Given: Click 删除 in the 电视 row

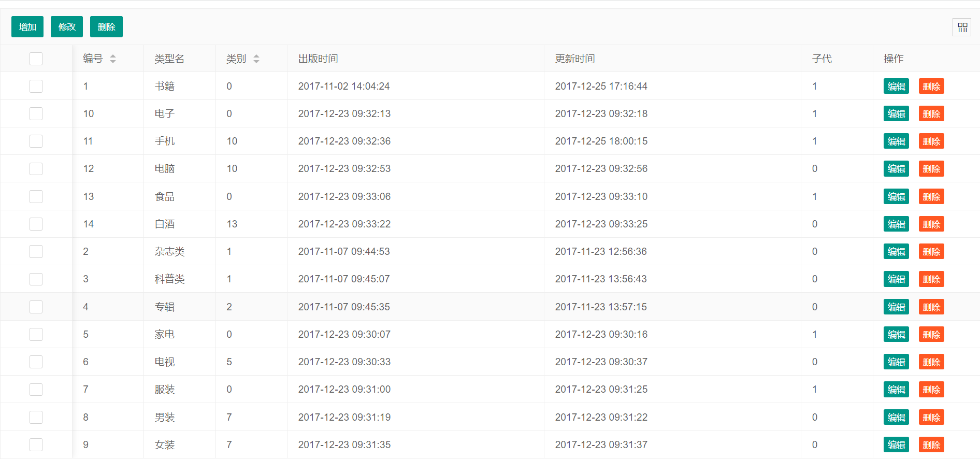Looking at the screenshot, I should click(x=931, y=362).
